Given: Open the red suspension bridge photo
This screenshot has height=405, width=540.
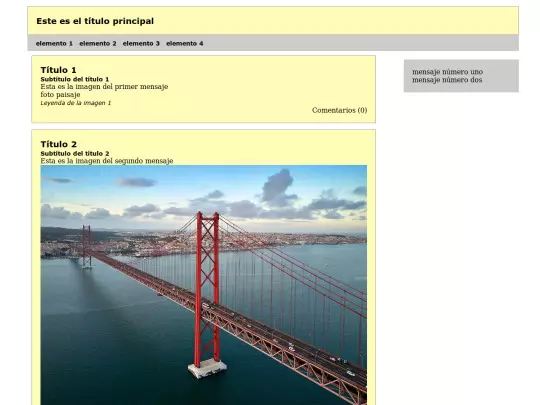Looking at the screenshot, I should click(204, 285).
